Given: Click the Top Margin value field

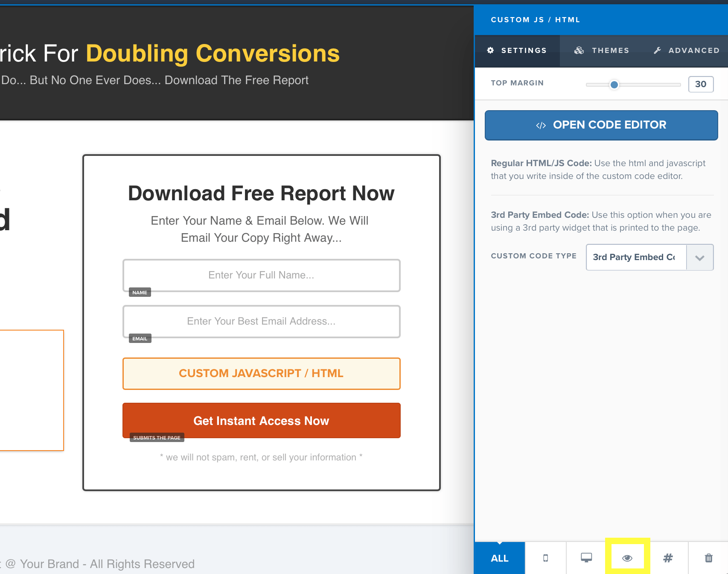Looking at the screenshot, I should click(x=701, y=84).
